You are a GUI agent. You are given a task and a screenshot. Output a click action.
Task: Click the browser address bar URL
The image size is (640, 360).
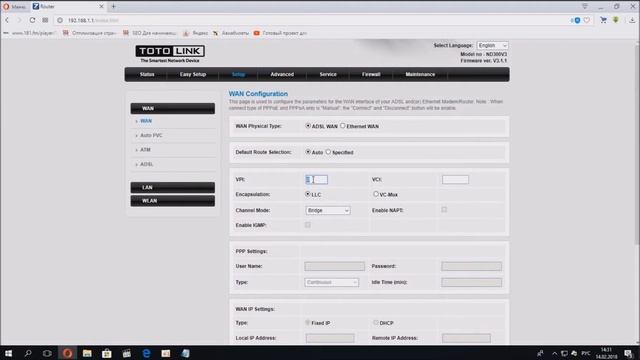(x=93, y=20)
